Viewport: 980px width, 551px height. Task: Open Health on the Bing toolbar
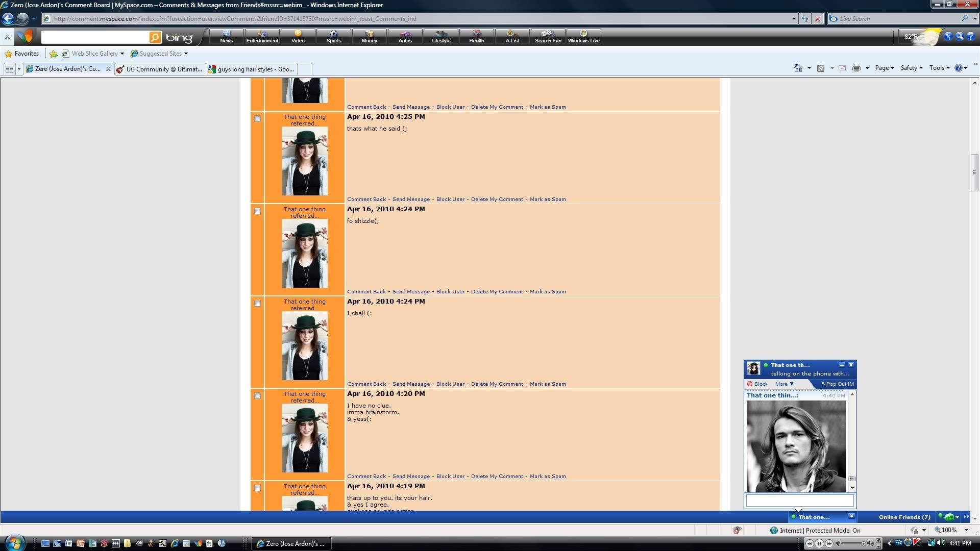pos(477,37)
